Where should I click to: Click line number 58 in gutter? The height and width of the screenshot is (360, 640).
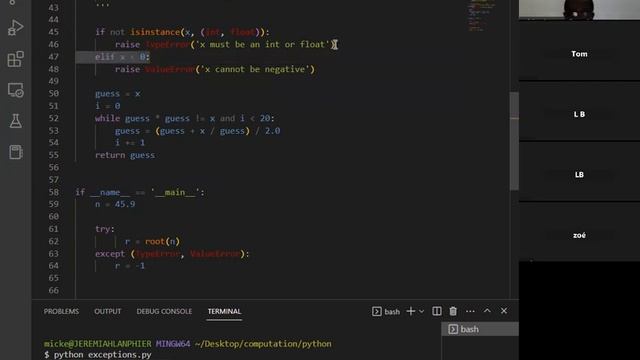click(x=53, y=192)
